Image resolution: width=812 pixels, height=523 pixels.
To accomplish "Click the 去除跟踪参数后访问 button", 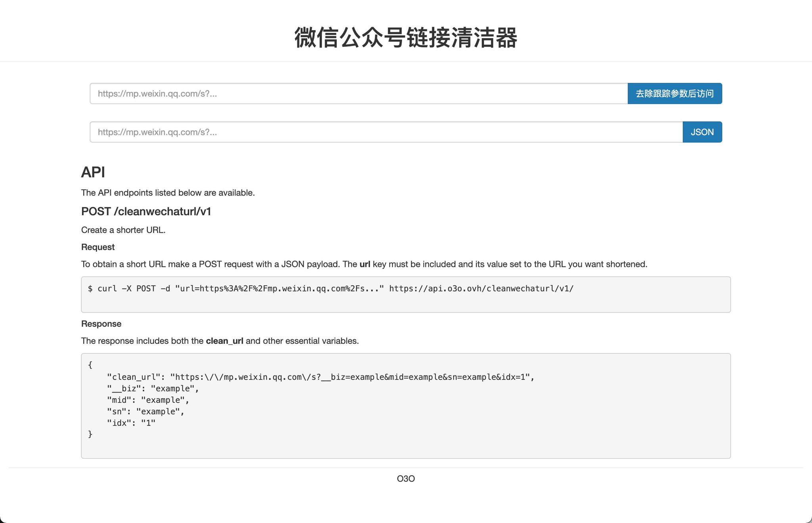I will [674, 94].
